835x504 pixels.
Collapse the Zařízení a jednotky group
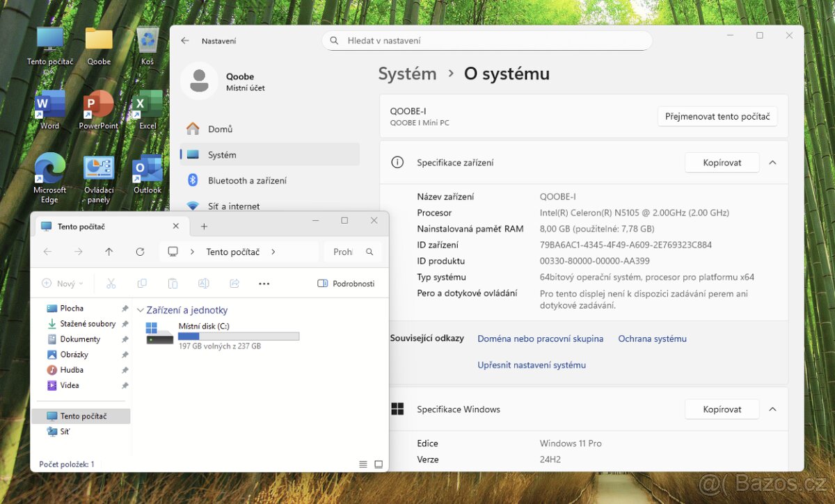pyautogui.click(x=141, y=311)
